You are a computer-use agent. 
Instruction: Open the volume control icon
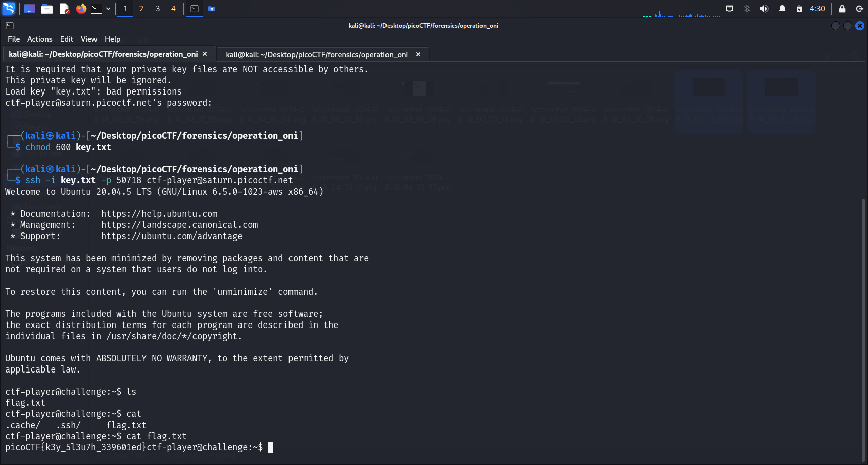click(764, 9)
